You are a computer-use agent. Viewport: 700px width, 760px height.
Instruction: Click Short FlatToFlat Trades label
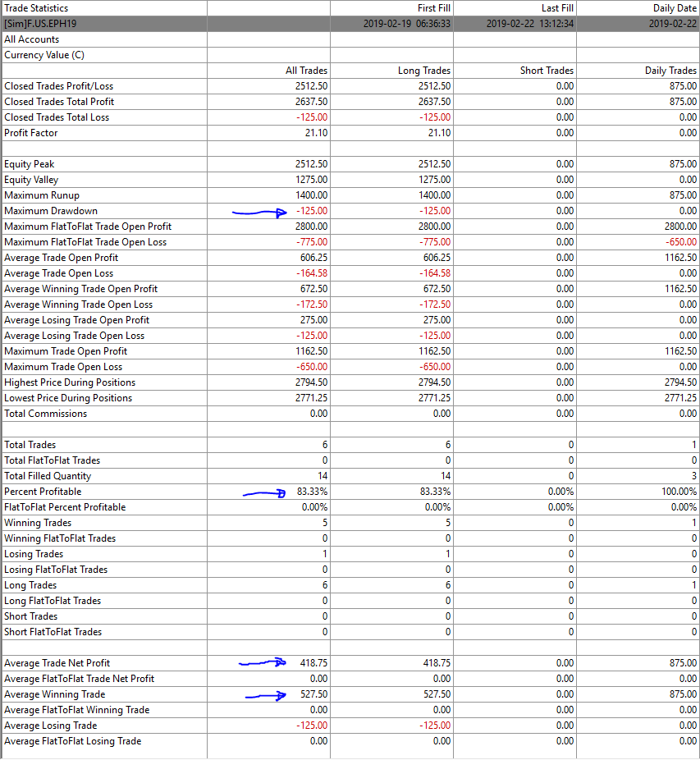53,632
